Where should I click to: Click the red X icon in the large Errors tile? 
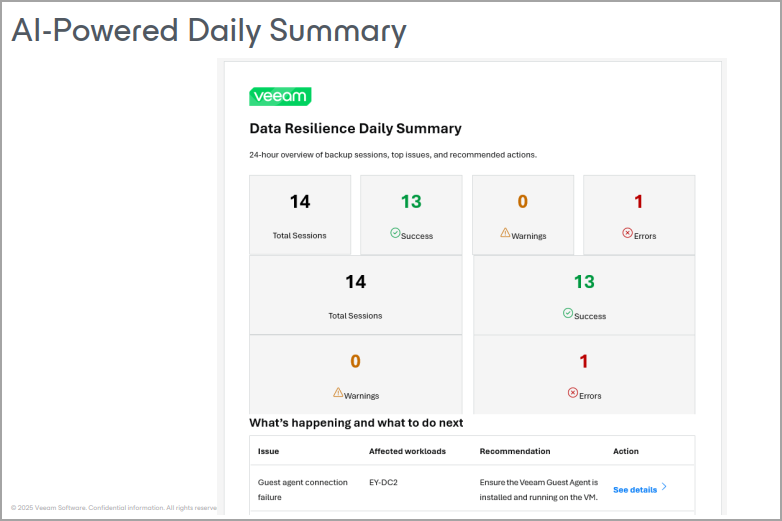[x=573, y=393]
